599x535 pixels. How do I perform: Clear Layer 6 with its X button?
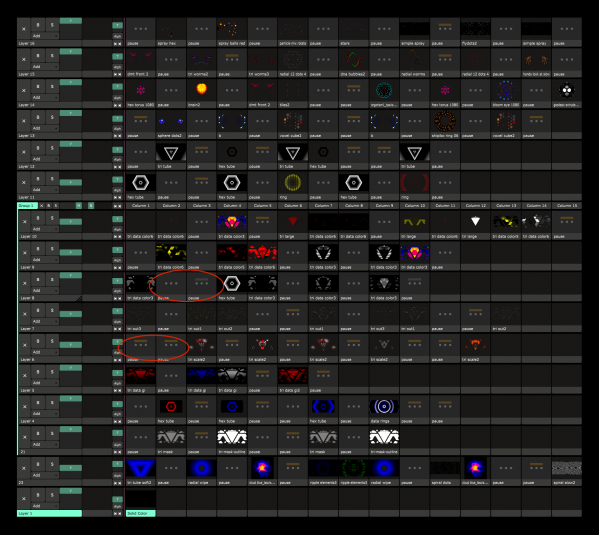[25, 345]
